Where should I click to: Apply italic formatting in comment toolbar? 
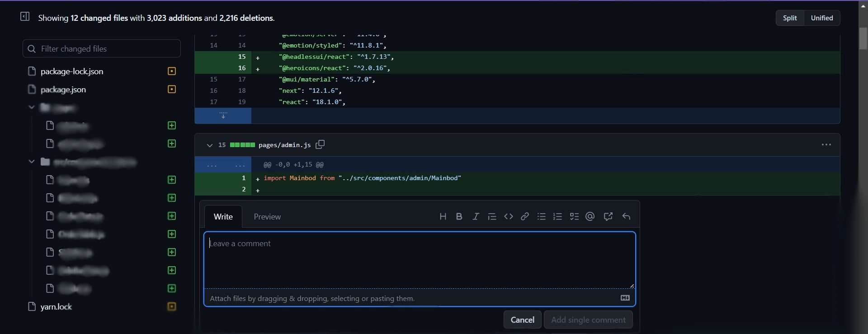point(476,217)
